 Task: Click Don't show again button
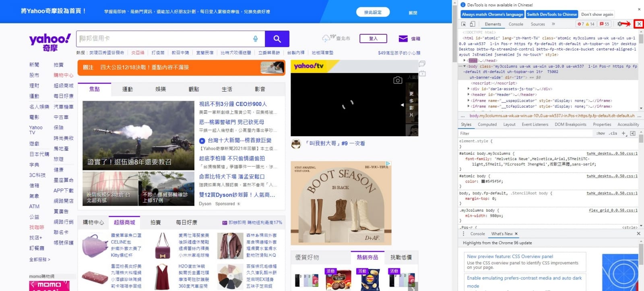[597, 15]
